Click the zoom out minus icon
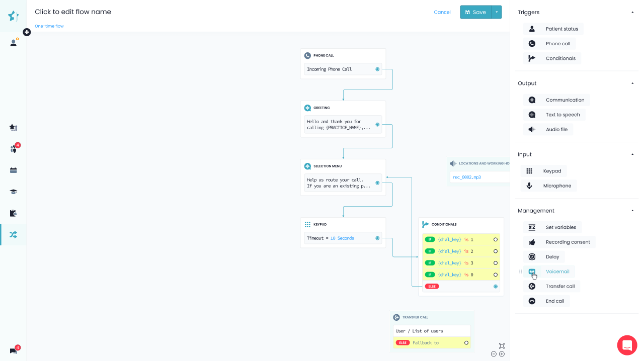This screenshot has width=644, height=361. tap(494, 354)
